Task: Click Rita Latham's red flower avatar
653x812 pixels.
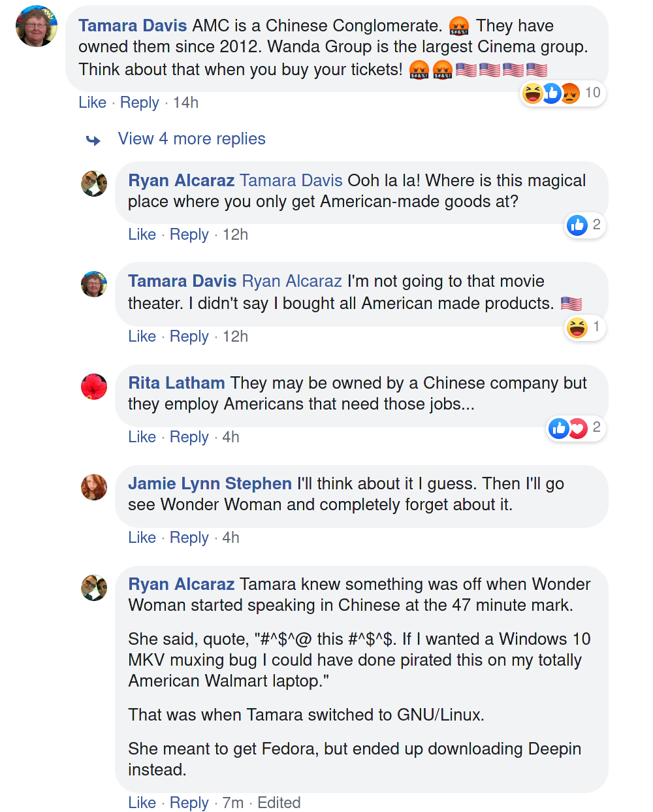Action: click(94, 387)
